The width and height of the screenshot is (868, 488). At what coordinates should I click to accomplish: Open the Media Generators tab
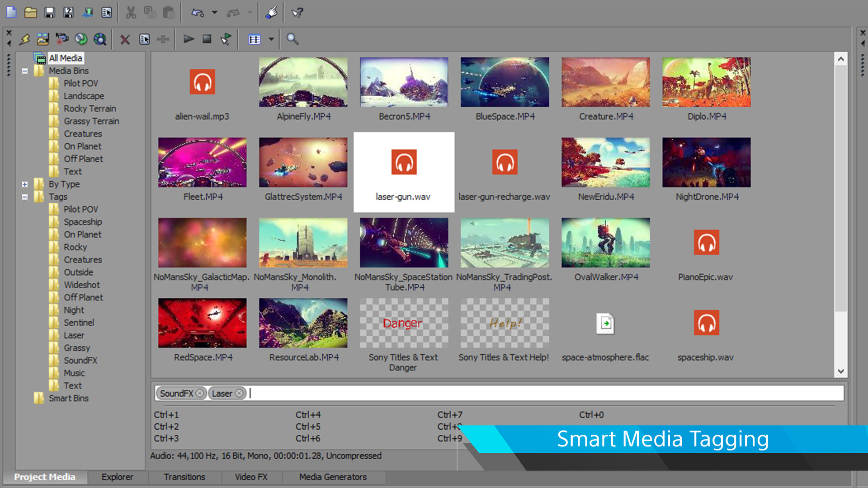tap(333, 477)
